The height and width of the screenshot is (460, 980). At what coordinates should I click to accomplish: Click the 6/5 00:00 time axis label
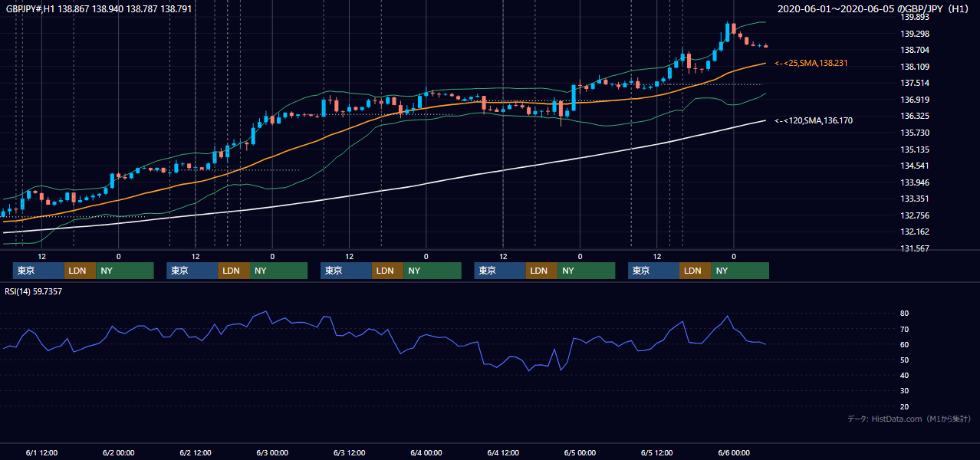(580, 452)
